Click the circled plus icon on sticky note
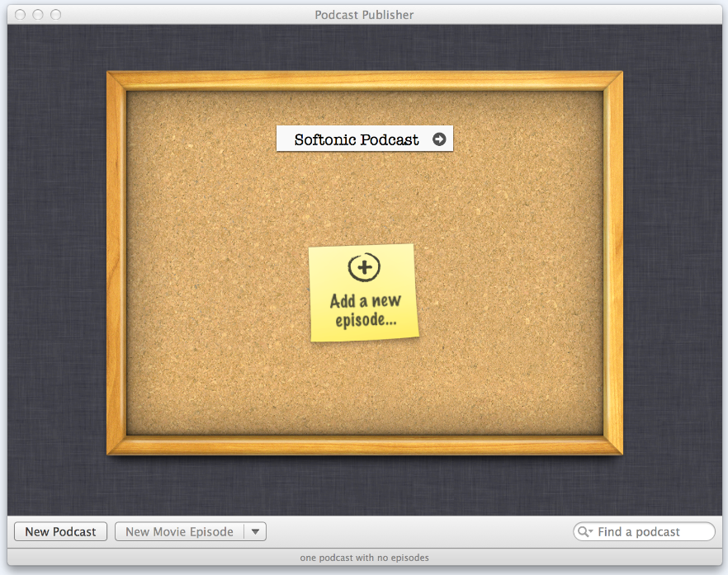 coord(364,267)
